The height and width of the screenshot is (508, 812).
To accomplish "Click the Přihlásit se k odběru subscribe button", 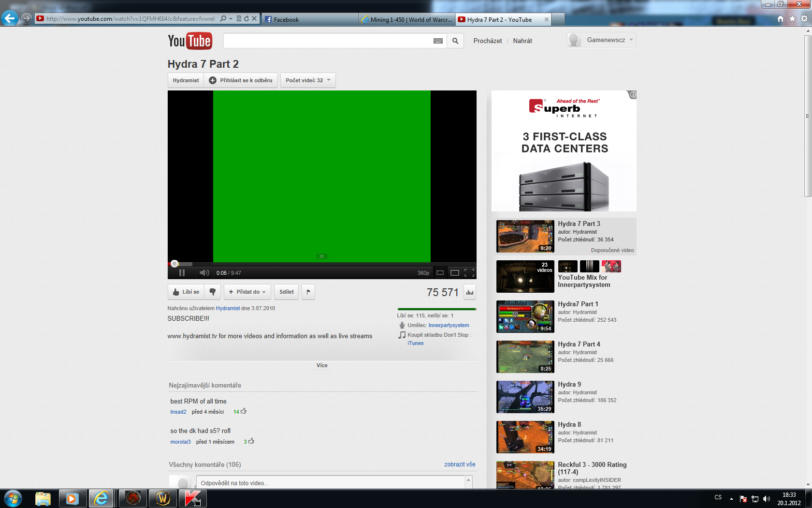I will coord(241,80).
